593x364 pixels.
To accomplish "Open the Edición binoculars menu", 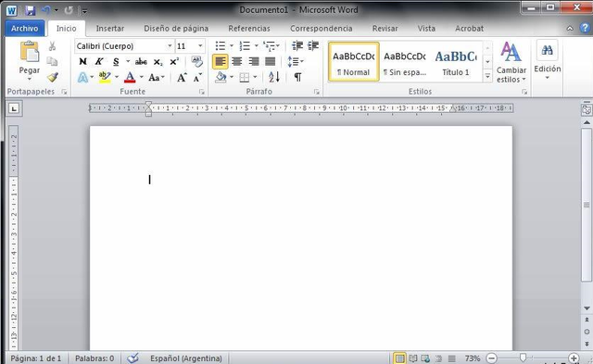I will click(x=548, y=60).
